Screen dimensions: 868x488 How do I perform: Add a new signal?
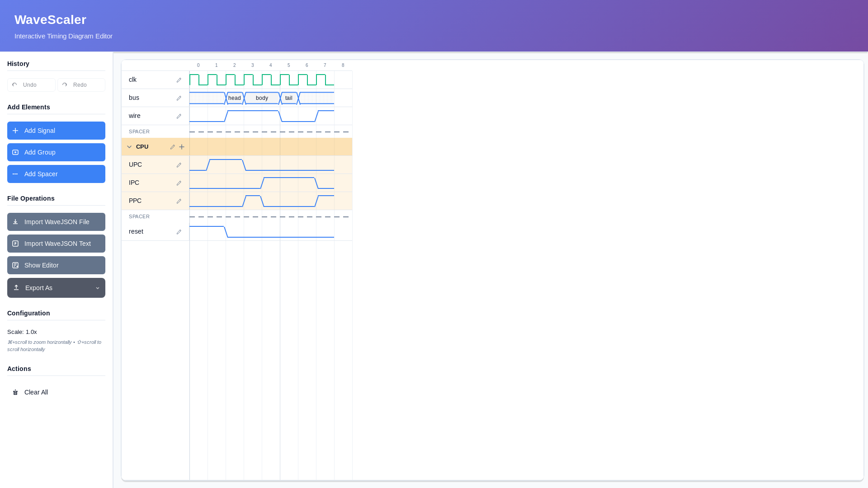[56, 131]
